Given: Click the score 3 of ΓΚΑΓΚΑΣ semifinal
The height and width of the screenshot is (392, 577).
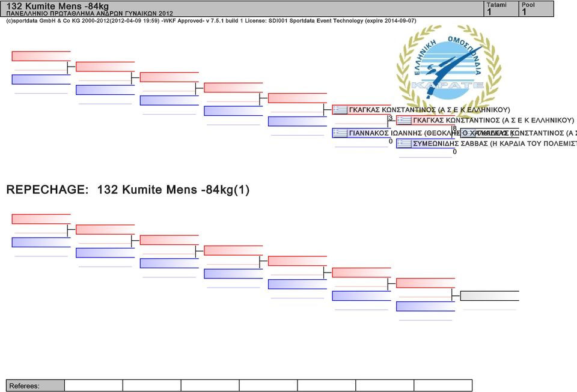Looking at the screenshot, I should 391,118.
